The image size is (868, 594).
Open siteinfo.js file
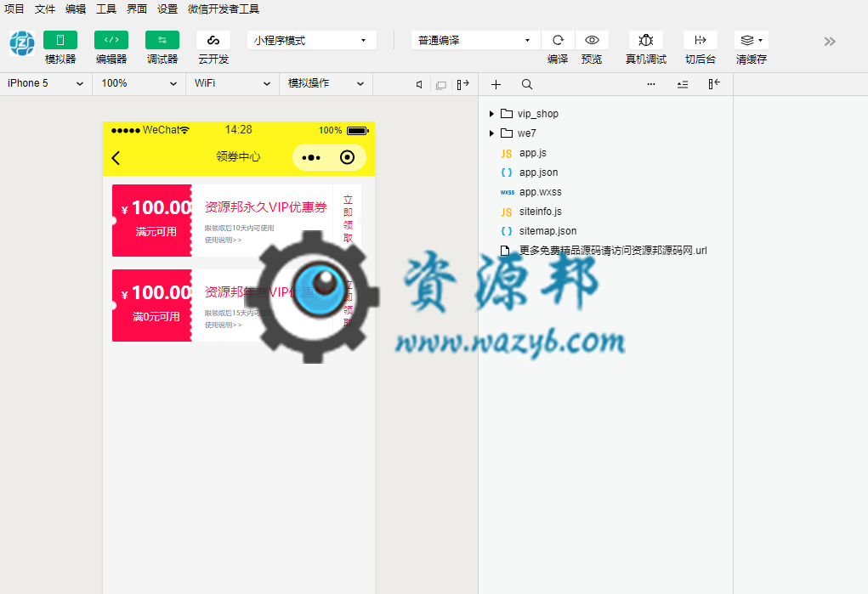pyautogui.click(x=541, y=212)
